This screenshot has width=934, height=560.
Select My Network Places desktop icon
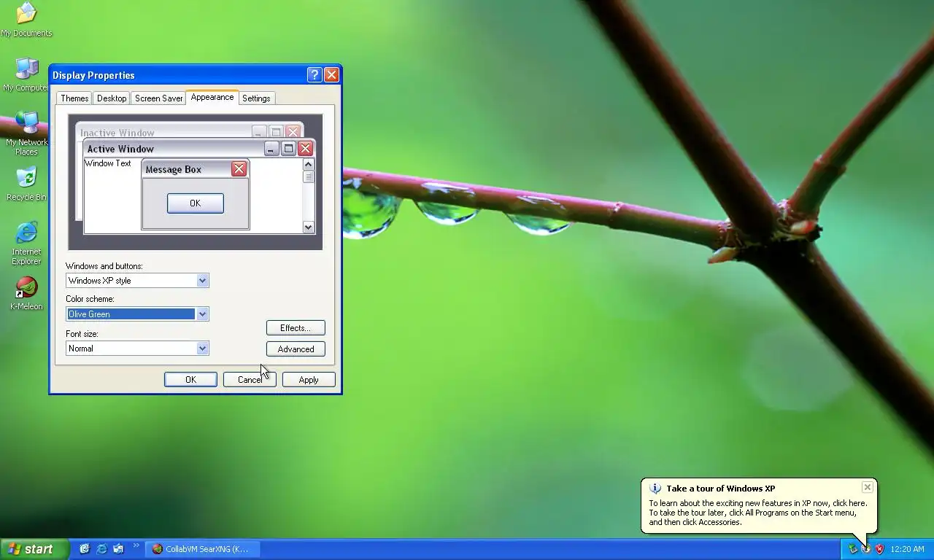[x=26, y=133]
